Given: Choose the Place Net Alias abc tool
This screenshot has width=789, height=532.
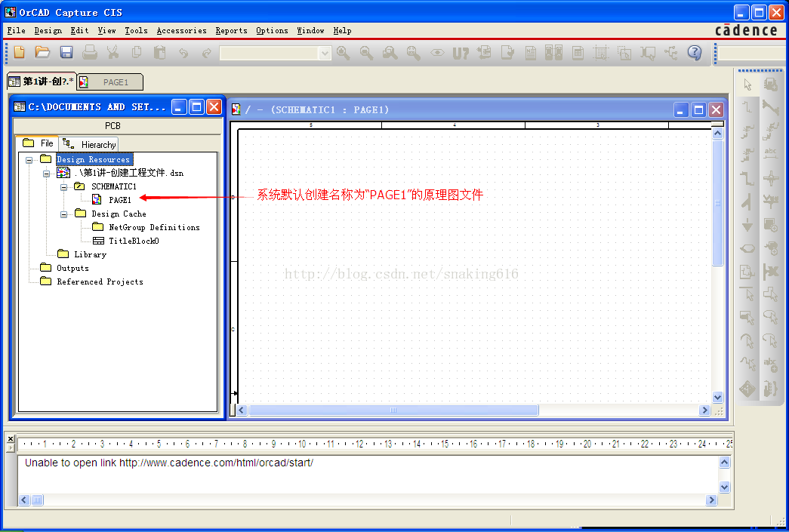Looking at the screenshot, I should click(x=770, y=153).
